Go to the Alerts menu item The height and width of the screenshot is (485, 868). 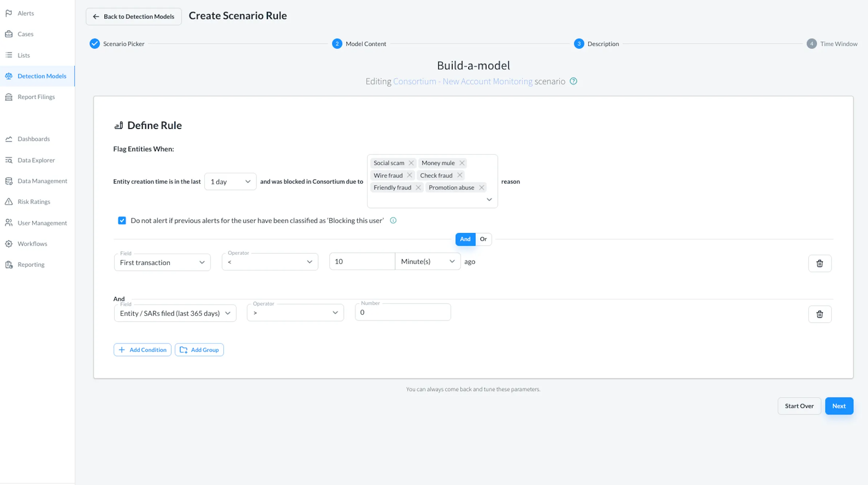(25, 13)
